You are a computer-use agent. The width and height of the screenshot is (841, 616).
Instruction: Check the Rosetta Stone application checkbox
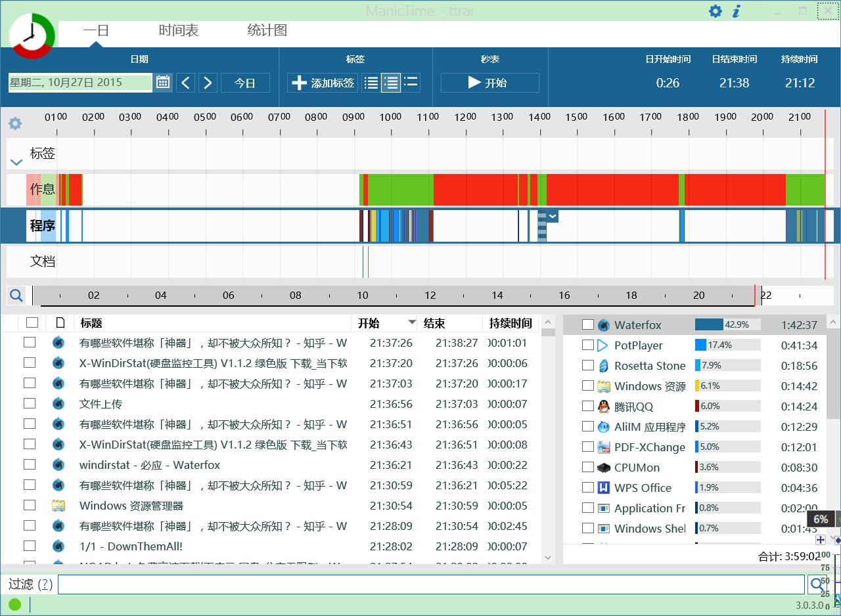pos(588,366)
